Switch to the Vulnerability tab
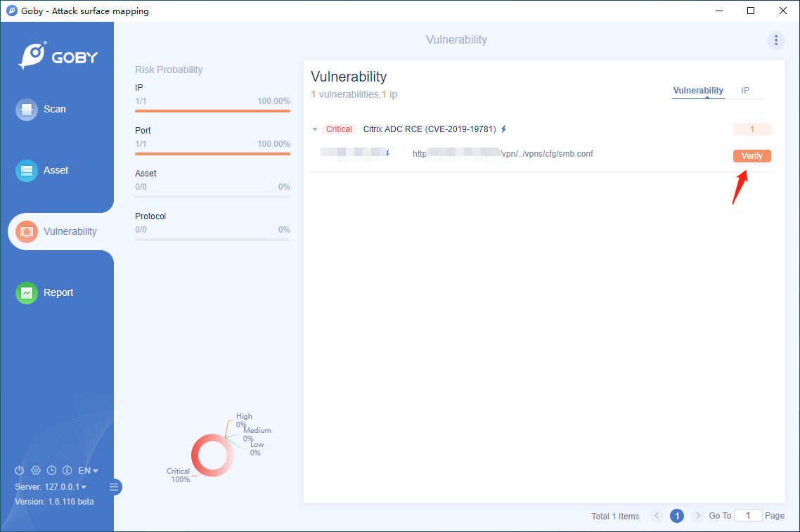Viewport: 800px width, 532px height. pos(698,90)
